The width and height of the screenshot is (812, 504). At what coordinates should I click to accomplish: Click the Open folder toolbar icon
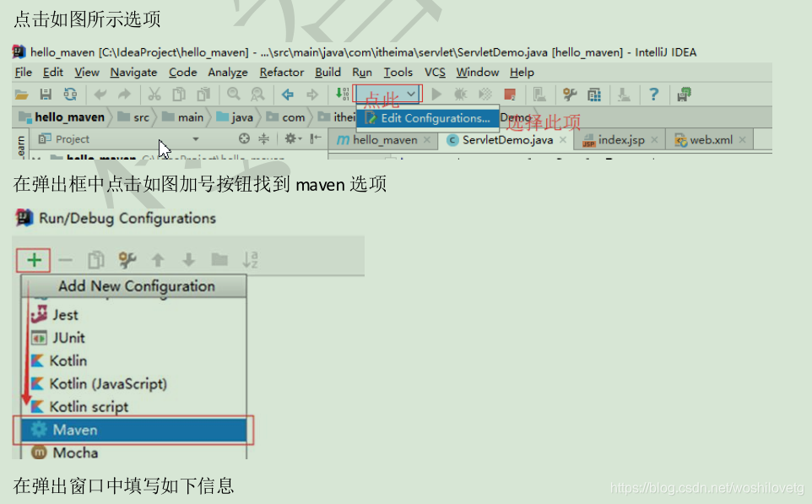pos(21,95)
